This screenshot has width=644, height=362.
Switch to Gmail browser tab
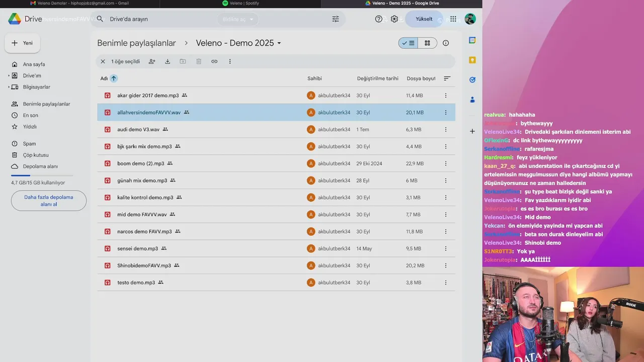coord(79,3)
